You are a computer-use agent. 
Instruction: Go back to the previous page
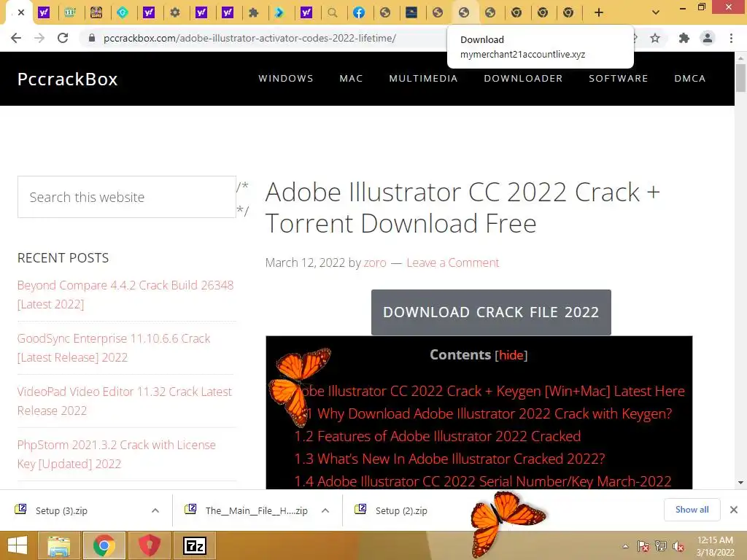[x=16, y=38]
